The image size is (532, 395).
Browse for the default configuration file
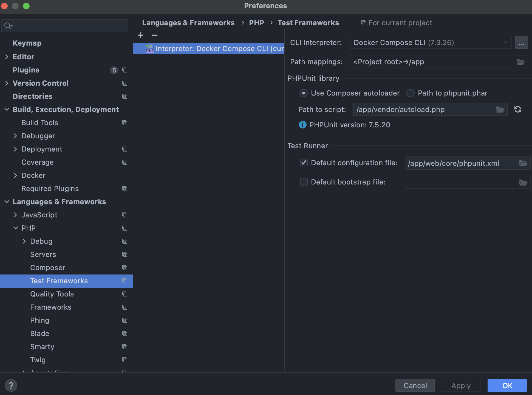[x=523, y=163]
